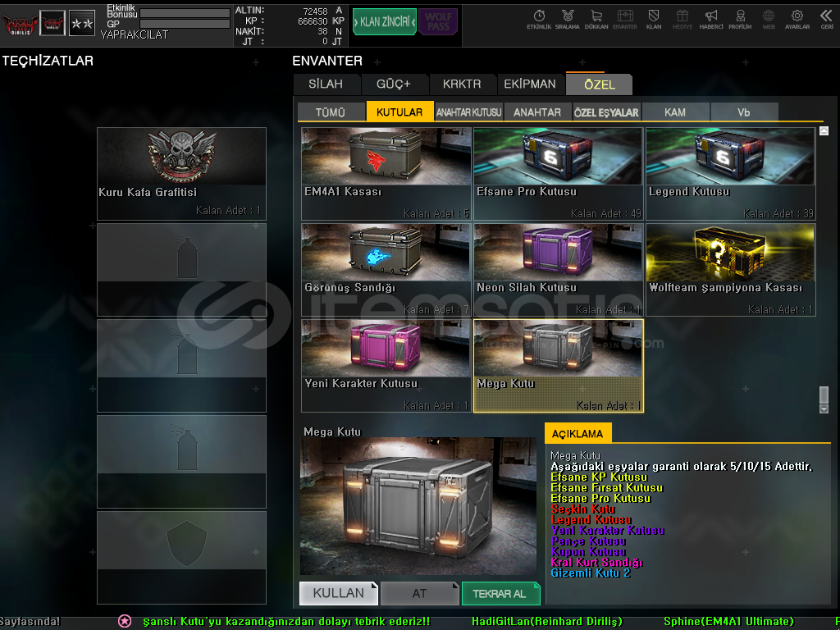Screen dimensions: 840x630
Task: Click "HadiGitLan(Reinhard Diriliş)" in the ticker
Action: point(547,622)
